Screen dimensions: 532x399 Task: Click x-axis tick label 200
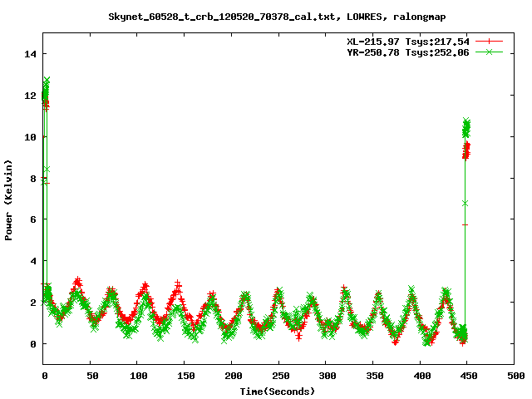coord(234,376)
